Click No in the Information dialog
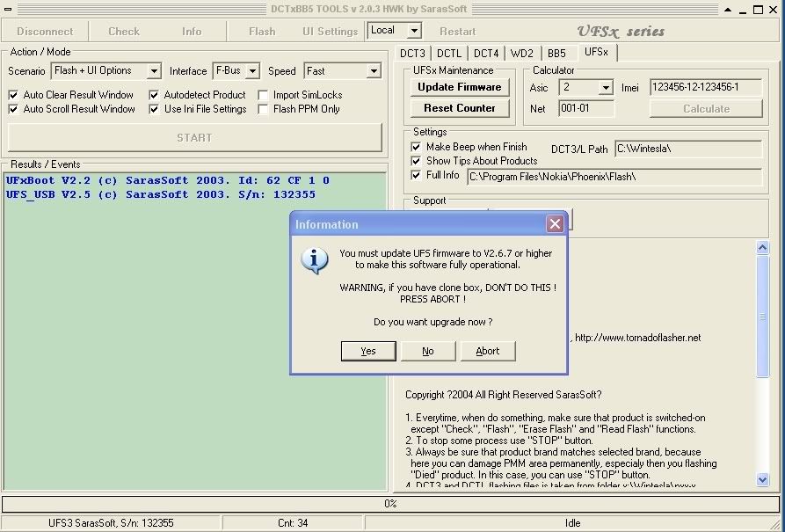785x532 pixels. point(428,351)
